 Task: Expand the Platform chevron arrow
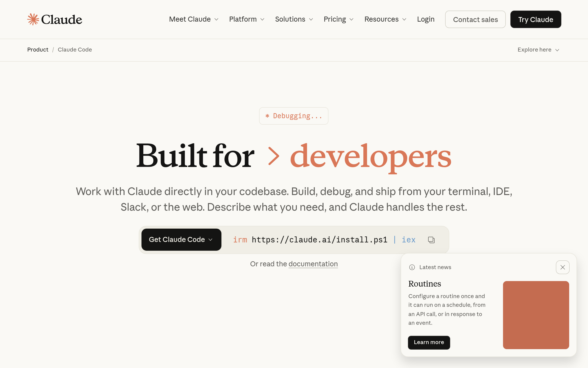[262, 20]
